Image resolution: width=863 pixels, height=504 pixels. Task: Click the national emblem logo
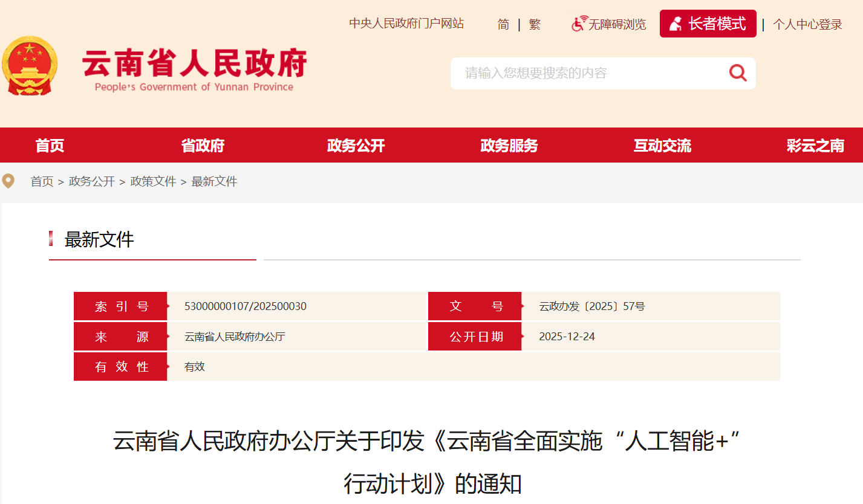point(29,65)
